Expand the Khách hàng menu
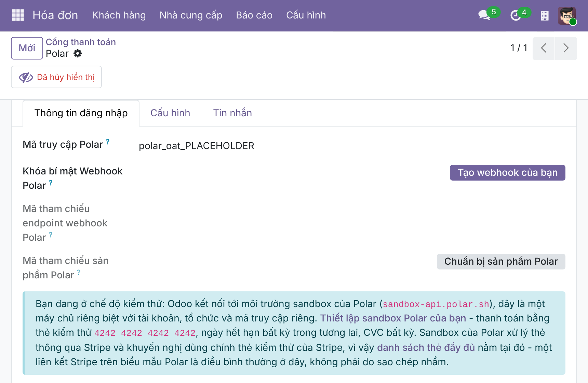 (119, 15)
